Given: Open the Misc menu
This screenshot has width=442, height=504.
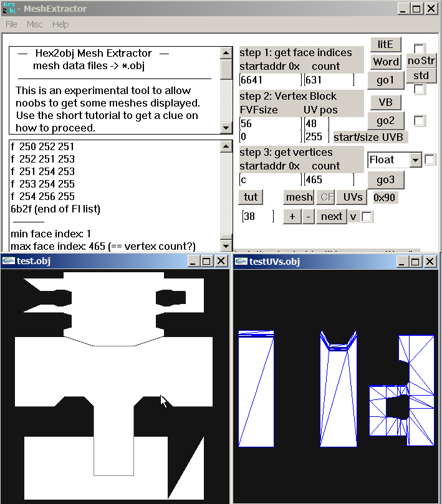Looking at the screenshot, I should (34, 24).
